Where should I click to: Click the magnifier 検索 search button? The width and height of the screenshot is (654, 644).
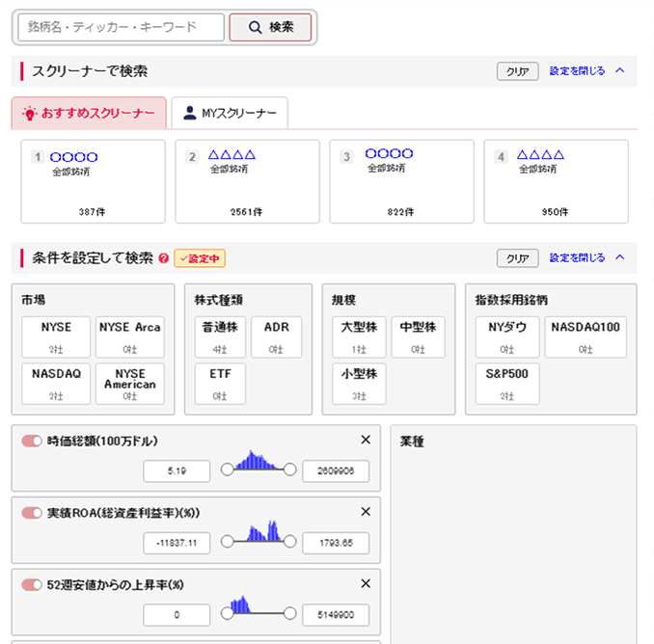tap(270, 28)
